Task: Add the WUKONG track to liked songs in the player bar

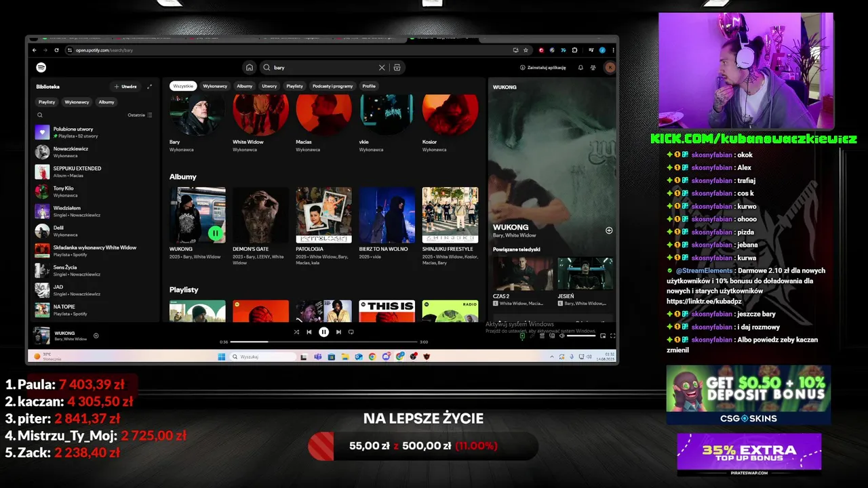Action: coord(96,335)
